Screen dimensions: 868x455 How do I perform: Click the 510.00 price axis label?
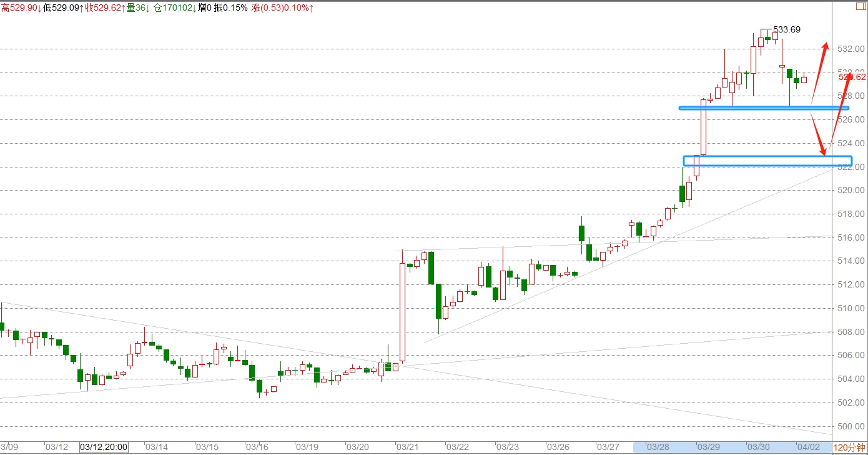tap(851, 308)
